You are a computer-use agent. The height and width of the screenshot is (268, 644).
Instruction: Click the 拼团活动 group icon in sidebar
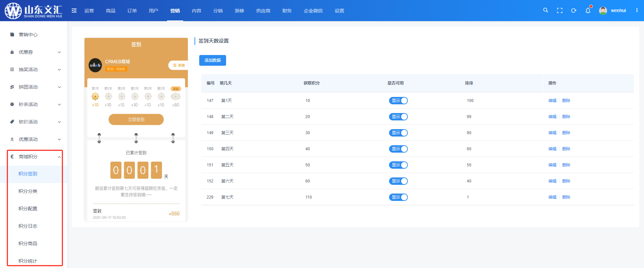pos(12,87)
